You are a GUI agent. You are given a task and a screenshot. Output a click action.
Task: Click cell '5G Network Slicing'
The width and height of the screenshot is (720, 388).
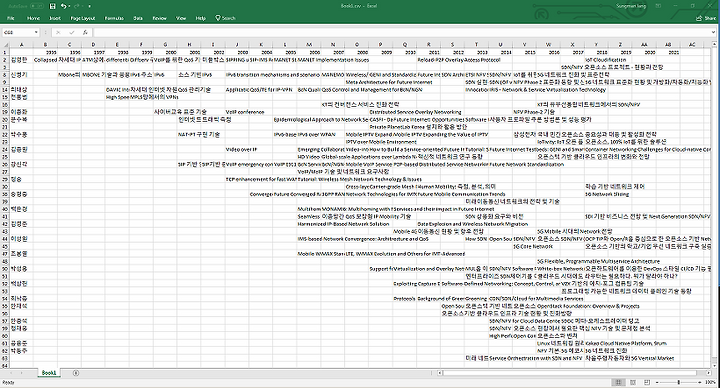click(607, 194)
